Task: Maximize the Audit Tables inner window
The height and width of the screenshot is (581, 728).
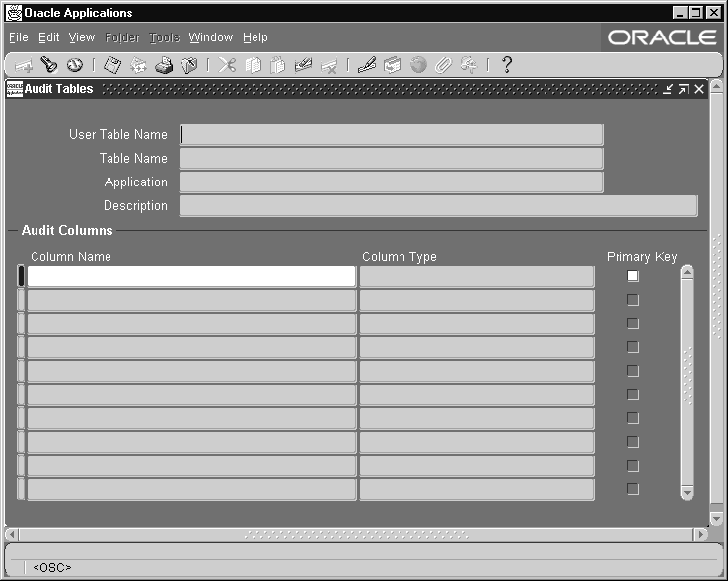Action: click(x=683, y=89)
